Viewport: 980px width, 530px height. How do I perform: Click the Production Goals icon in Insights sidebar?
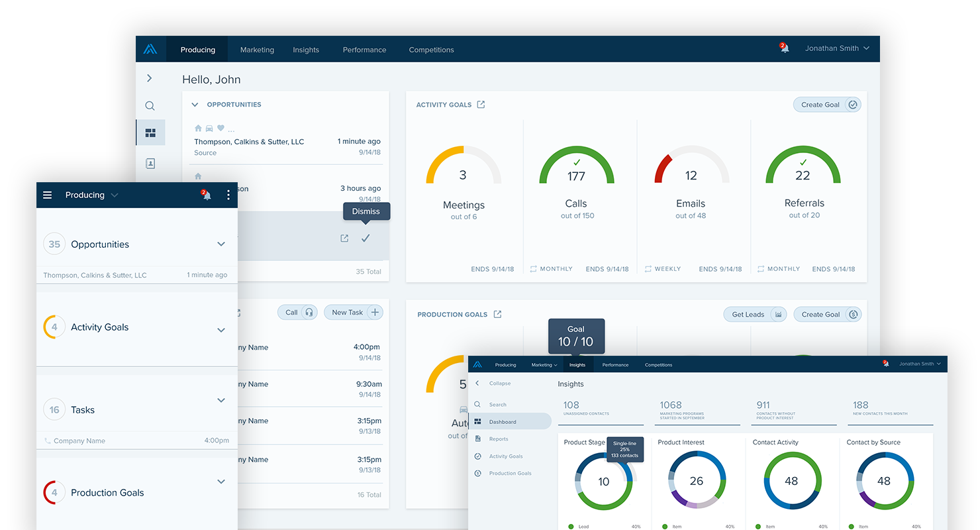[x=477, y=473]
